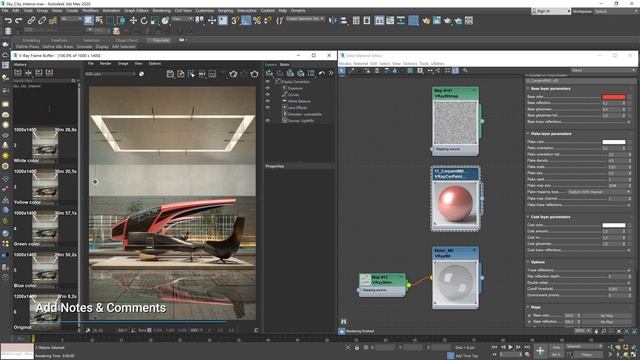Toggle the Percent Snap icon

(x=257, y=20)
